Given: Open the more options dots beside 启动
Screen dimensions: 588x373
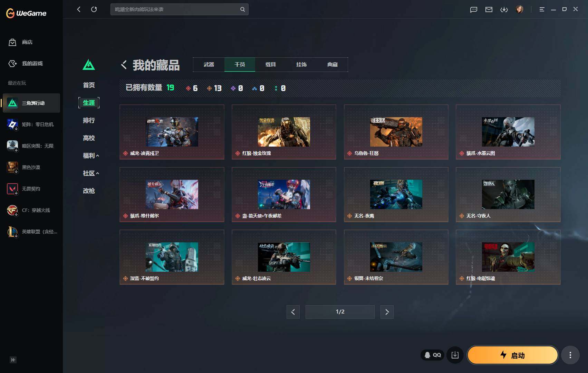Looking at the screenshot, I should click(570, 355).
